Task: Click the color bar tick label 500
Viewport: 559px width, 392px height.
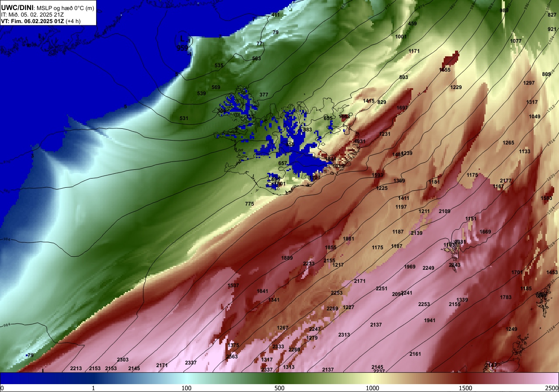Action: pos(279,388)
